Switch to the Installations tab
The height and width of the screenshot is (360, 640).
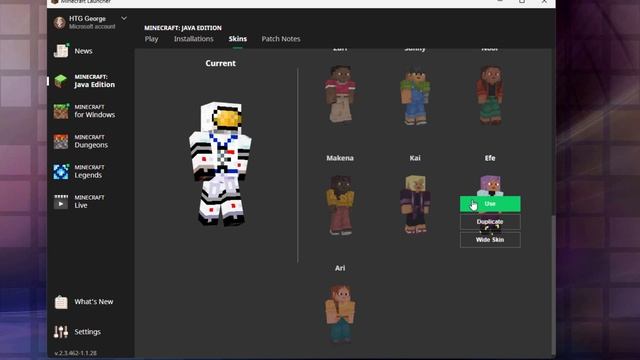[193, 39]
